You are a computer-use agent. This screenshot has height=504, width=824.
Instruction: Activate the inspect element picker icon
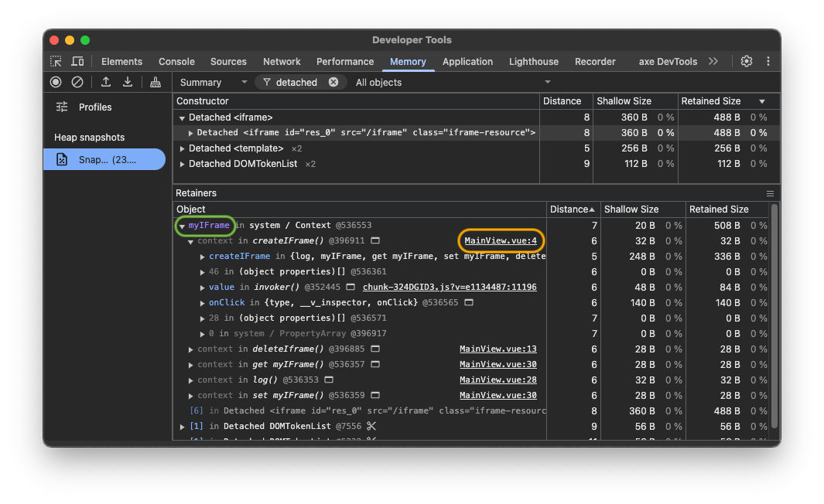point(56,61)
